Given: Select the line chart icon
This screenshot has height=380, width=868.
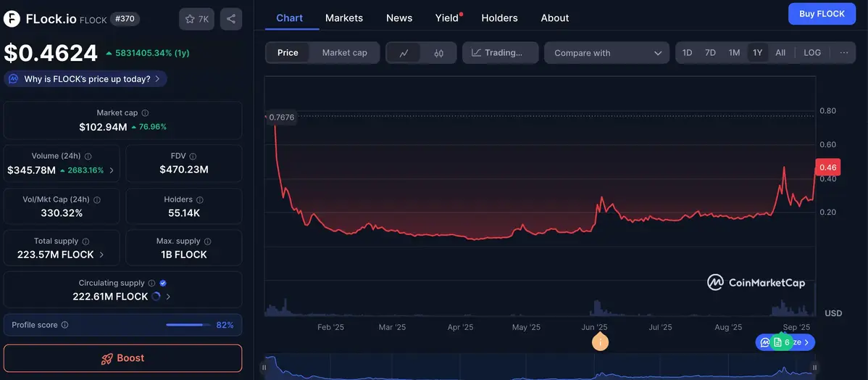Looking at the screenshot, I should click(404, 53).
